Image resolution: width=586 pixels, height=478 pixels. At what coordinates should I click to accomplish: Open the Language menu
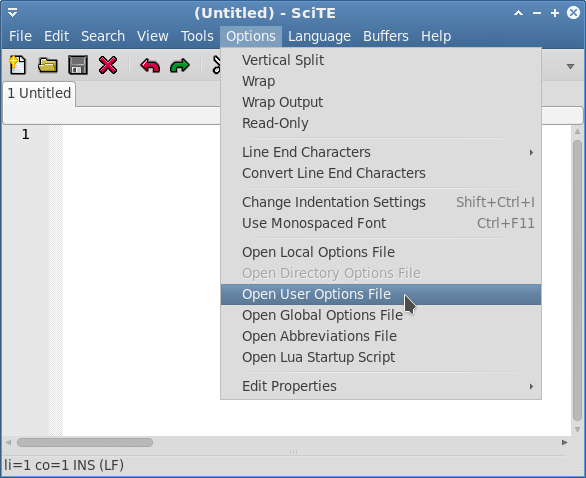319,36
